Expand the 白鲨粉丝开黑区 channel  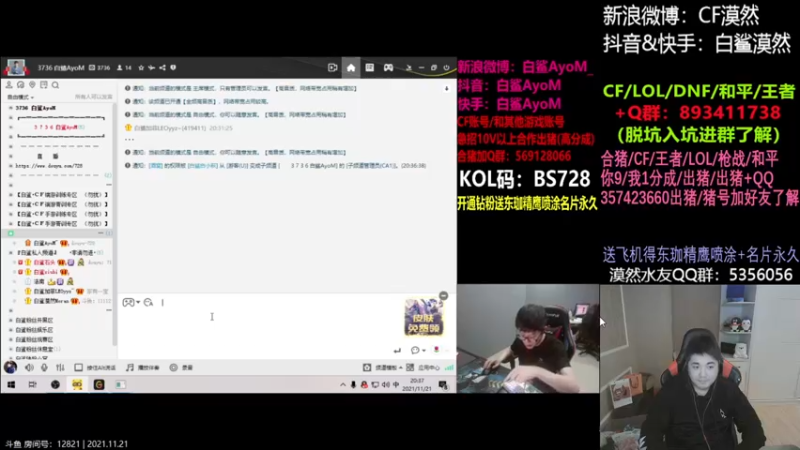(10, 320)
